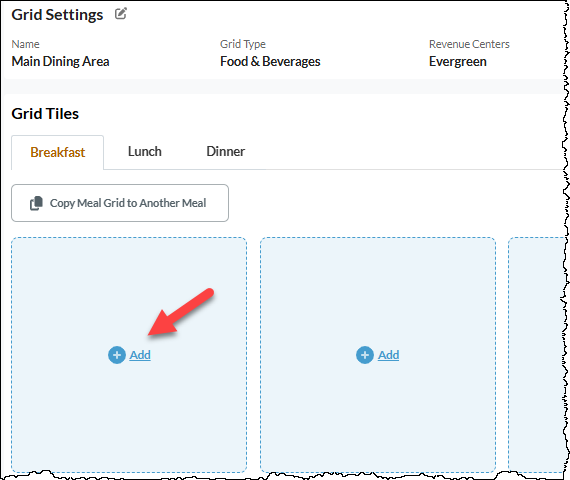Image resolution: width=570 pixels, height=480 pixels.
Task: Click the Grid Tiles heading
Action: point(45,114)
